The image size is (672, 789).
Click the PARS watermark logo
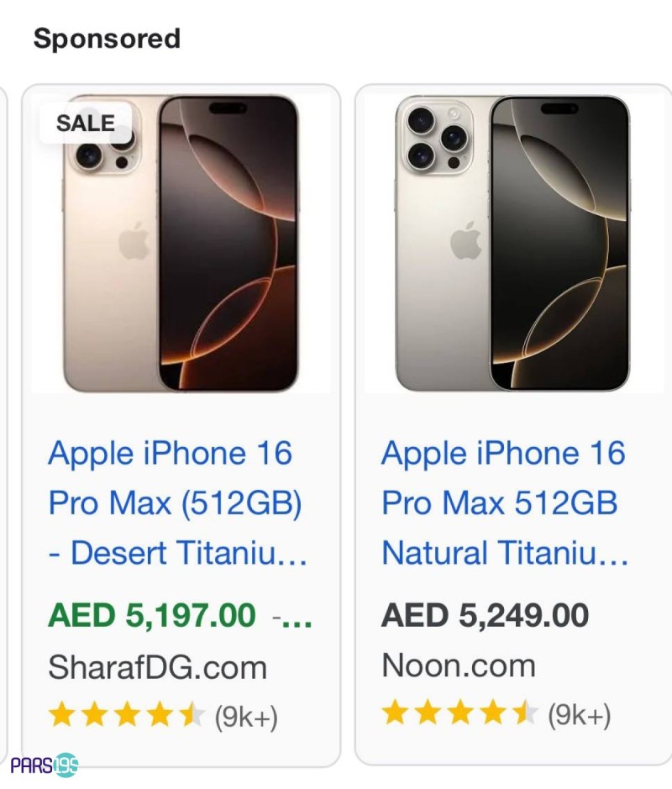[x=45, y=765]
